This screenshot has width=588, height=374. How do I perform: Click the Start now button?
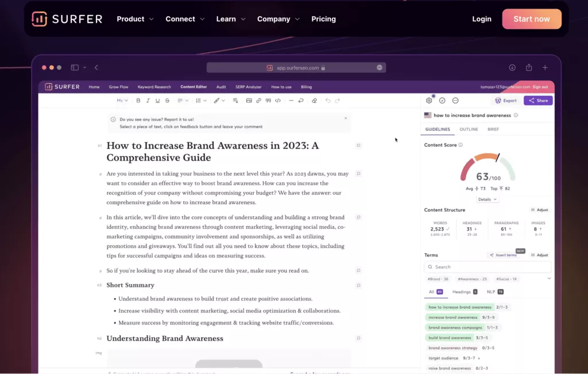(531, 19)
